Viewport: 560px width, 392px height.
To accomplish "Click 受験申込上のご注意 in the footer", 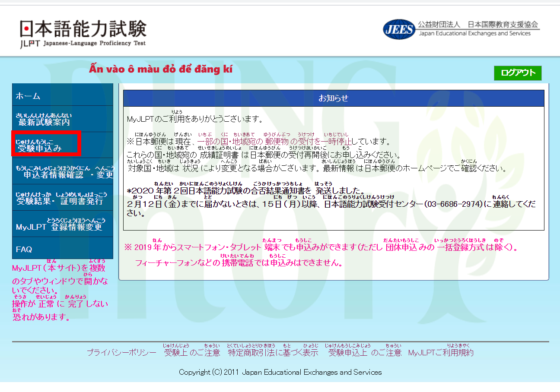I will pos(365,353).
